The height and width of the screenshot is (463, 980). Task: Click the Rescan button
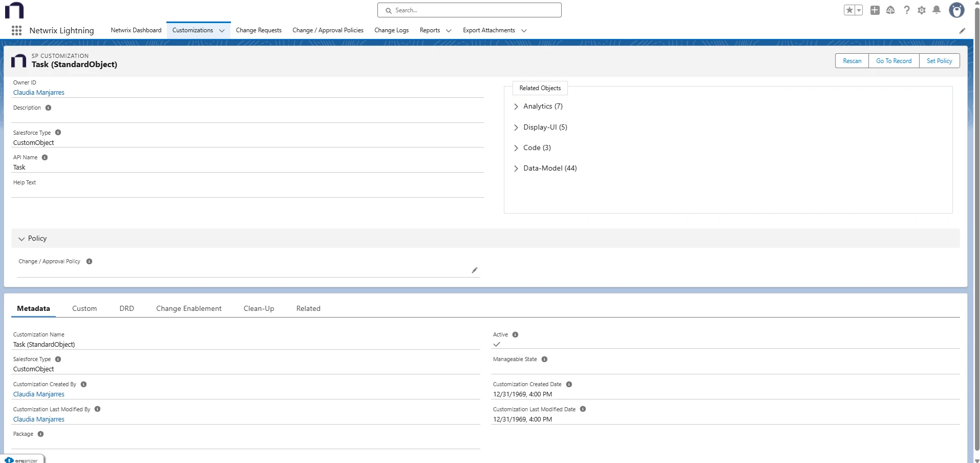[852, 60]
